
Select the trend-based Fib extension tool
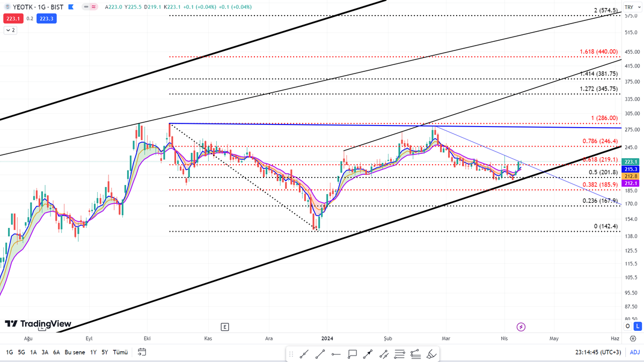pos(415,353)
